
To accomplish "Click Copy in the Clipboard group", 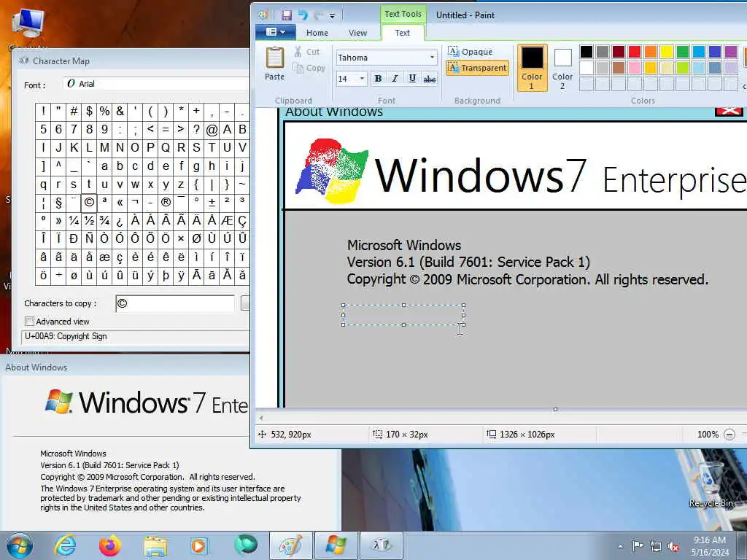I will pyautogui.click(x=309, y=68).
